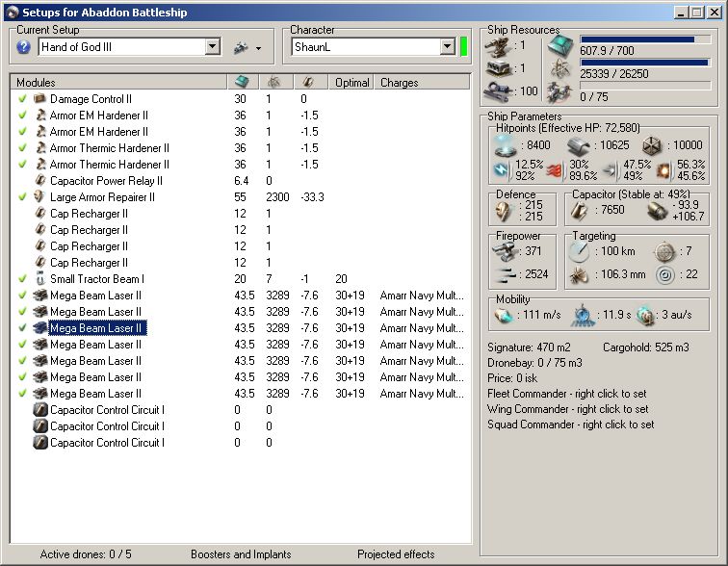Expand the Character dropdown showing ShaunL
This screenshot has width=728, height=566.
pyautogui.click(x=448, y=47)
